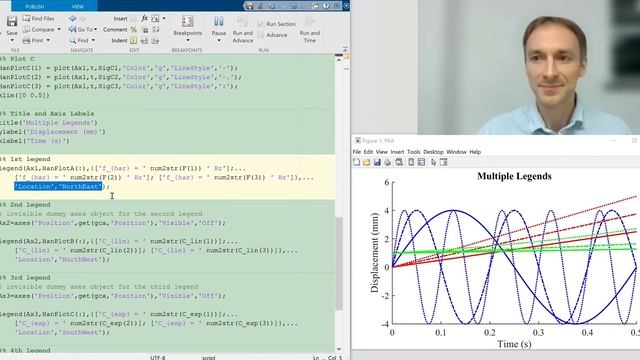
Task: Click the Advance button
Action: coord(272,35)
